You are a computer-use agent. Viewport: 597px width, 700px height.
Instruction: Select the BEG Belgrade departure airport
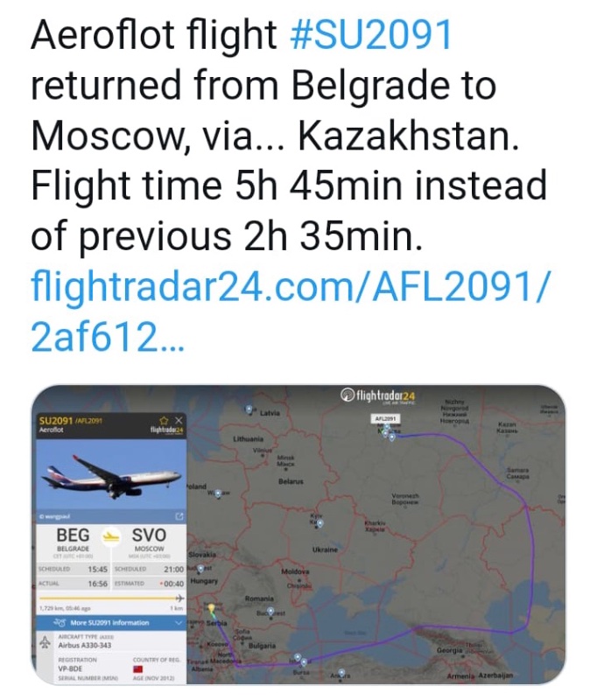pos(73,535)
